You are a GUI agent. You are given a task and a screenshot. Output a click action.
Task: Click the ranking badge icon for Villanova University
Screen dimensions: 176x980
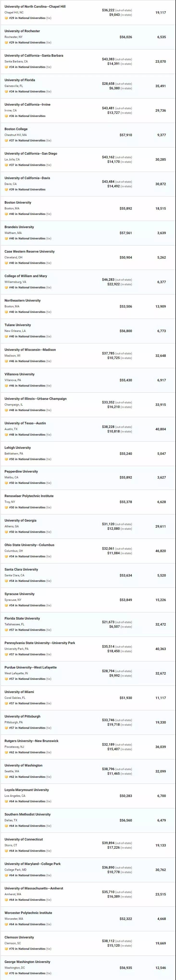click(x=6, y=385)
